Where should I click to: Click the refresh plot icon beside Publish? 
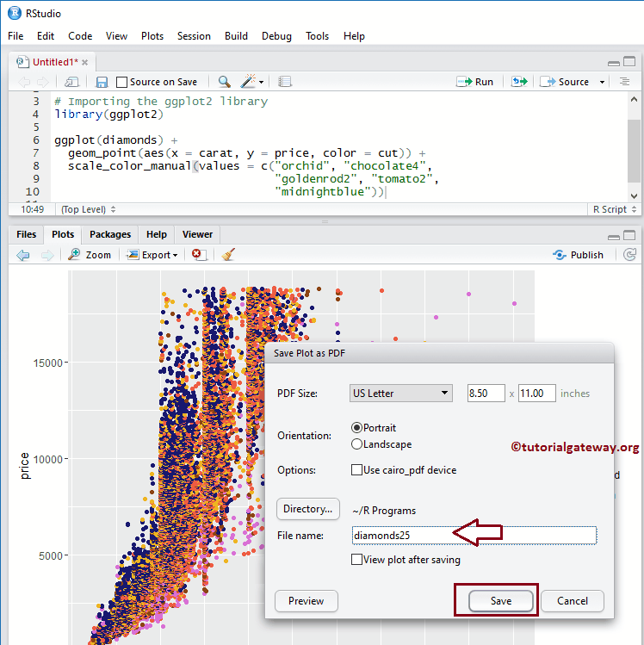629,255
